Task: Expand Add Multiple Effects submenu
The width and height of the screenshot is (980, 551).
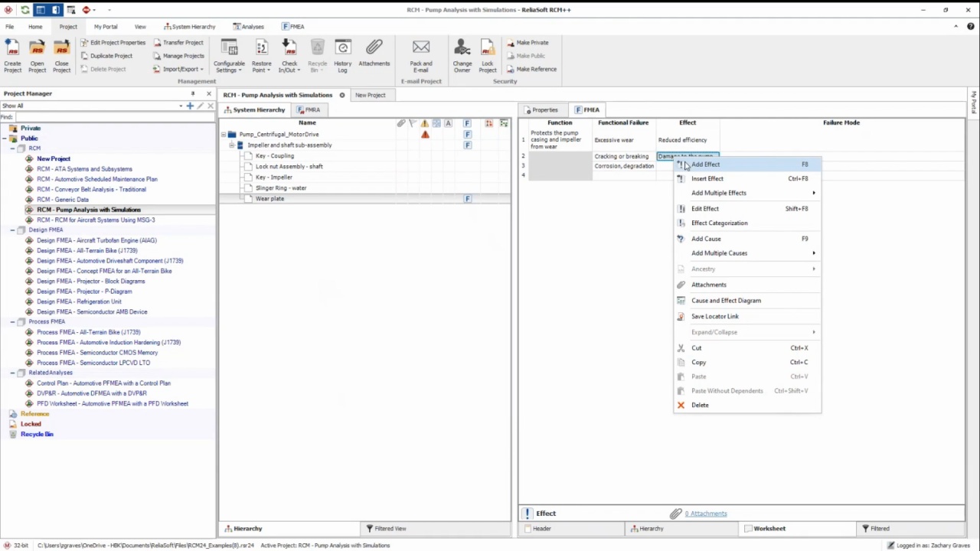Action: click(746, 193)
